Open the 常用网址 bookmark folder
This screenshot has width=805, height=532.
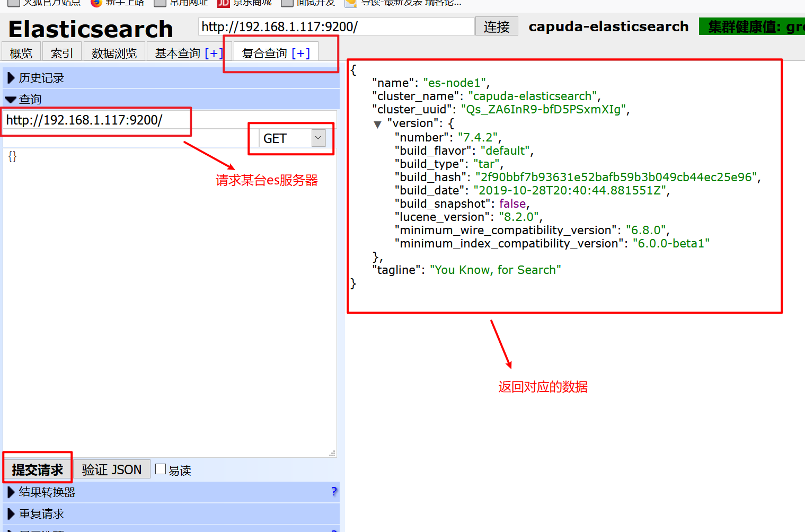coord(181,3)
